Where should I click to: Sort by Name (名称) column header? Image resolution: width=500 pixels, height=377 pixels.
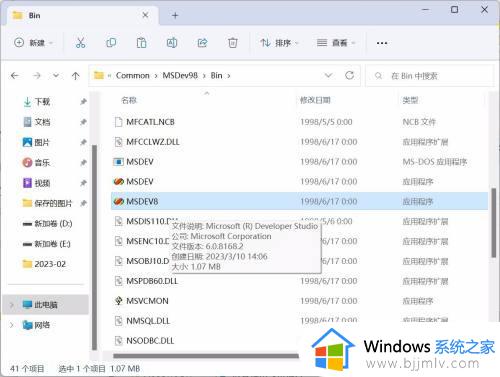tap(129, 100)
